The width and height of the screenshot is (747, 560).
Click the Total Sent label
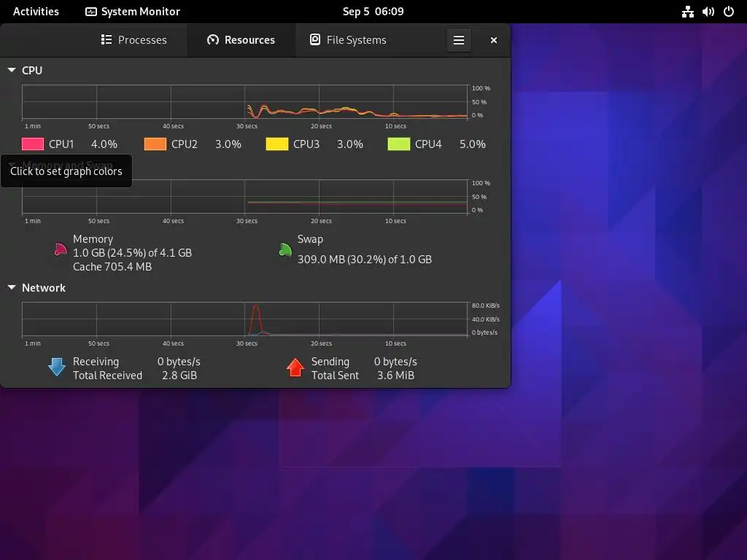[336, 376]
